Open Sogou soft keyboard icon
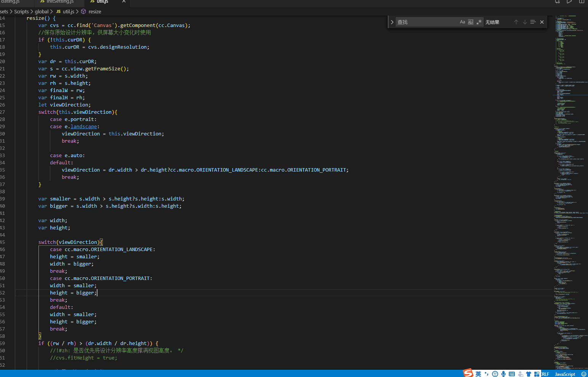The image size is (588, 377). pos(512,374)
